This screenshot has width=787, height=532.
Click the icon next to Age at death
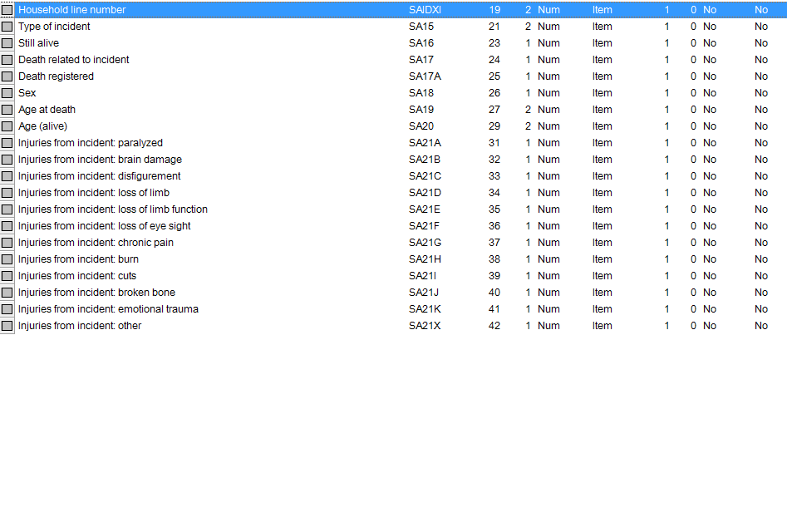[x=7, y=110]
